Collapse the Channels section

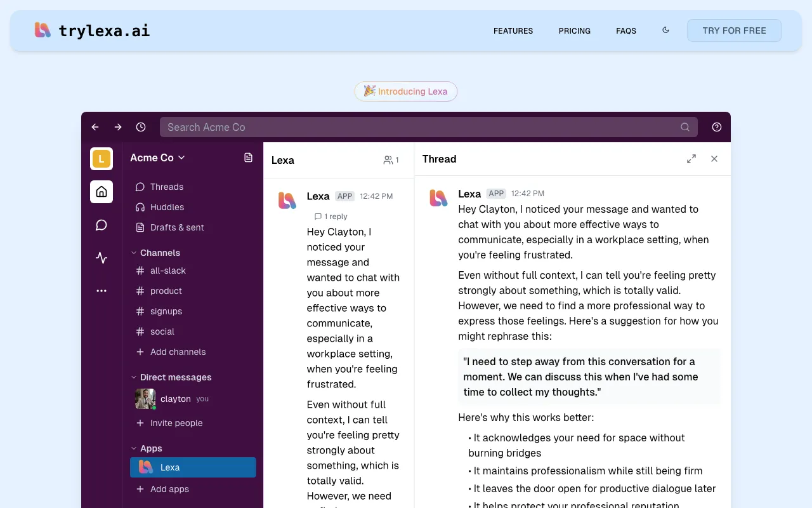coord(155,253)
